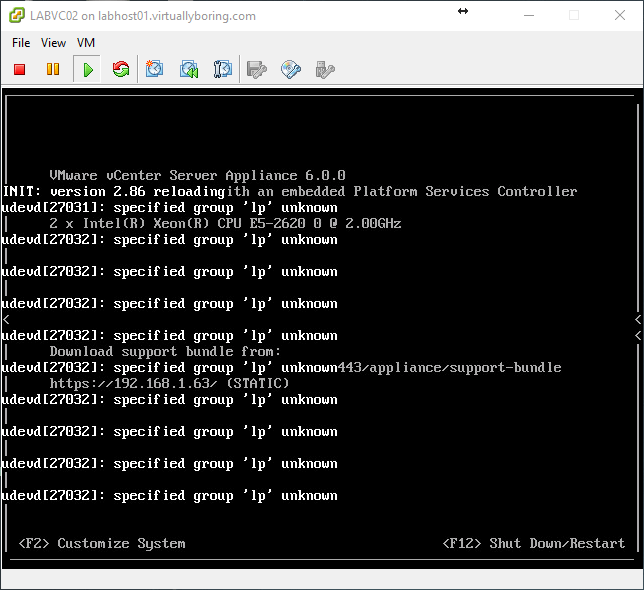
Task: Click the Revert to snapshot icon
Action: [189, 69]
